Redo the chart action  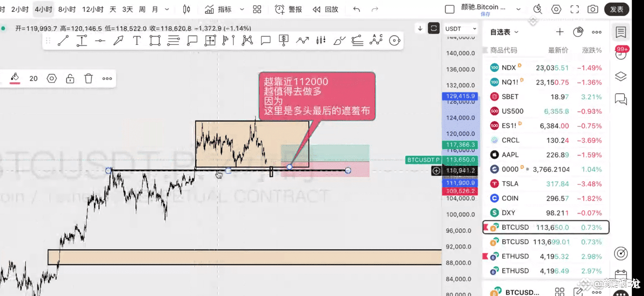[375, 9]
